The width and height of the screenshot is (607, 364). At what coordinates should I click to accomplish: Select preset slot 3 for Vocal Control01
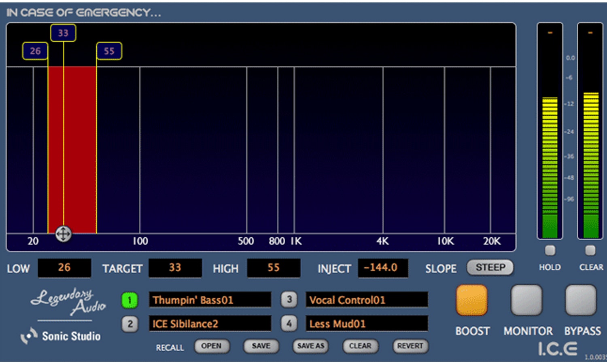point(289,300)
